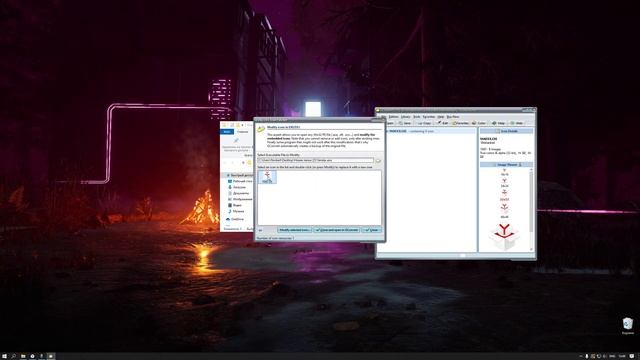Screen dimensions: 640x360
Task: Open Music folder in Explorer sidebar
Action: [x=236, y=211]
